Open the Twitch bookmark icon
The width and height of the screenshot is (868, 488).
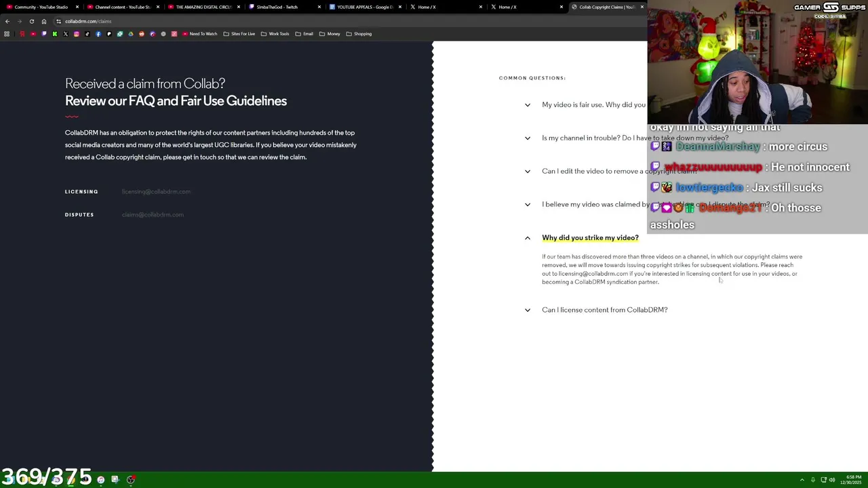(x=44, y=34)
